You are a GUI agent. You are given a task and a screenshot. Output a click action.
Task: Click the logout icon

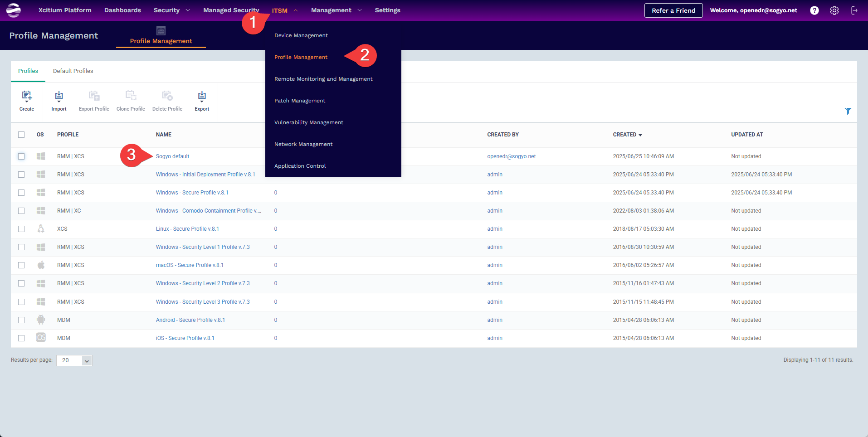tap(854, 10)
